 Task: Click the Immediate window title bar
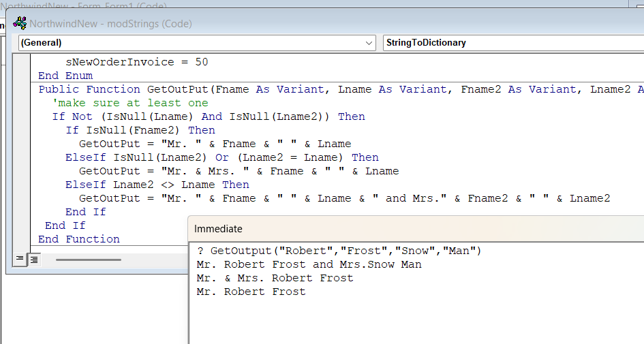pyautogui.click(x=416, y=229)
